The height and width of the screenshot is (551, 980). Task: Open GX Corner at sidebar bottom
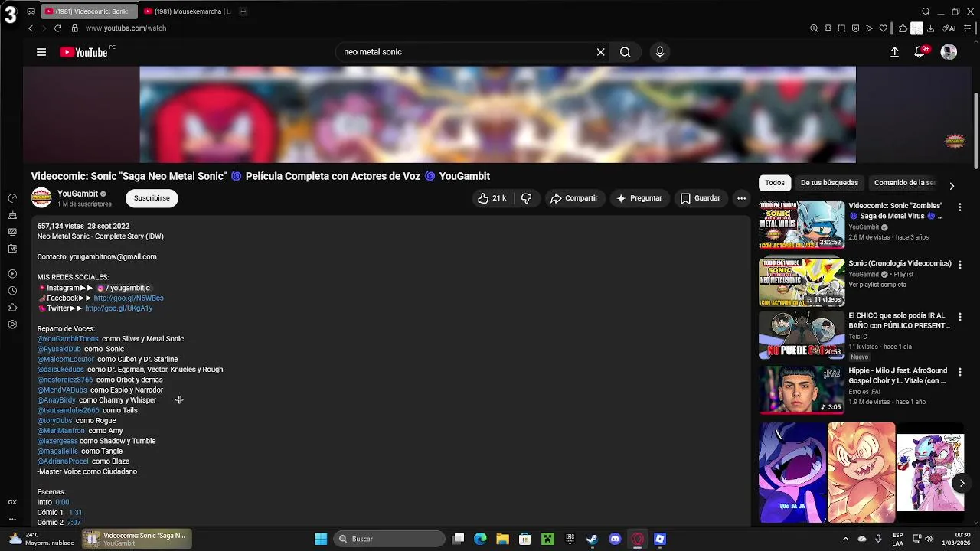click(x=12, y=503)
